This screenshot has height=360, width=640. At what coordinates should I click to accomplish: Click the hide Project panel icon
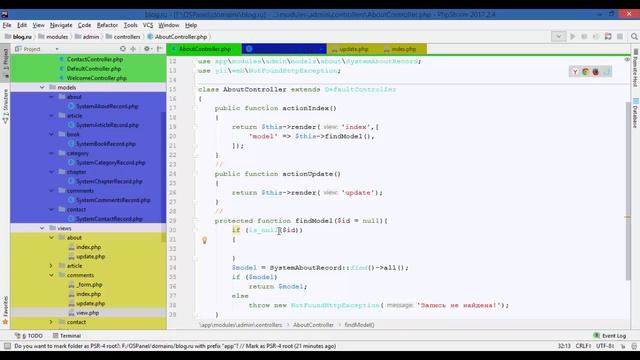click(x=159, y=49)
